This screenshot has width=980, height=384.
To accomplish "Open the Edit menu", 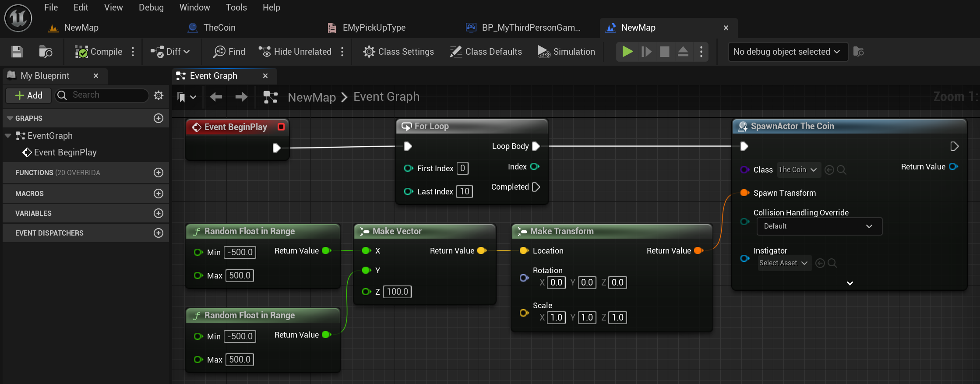I will [x=81, y=7].
